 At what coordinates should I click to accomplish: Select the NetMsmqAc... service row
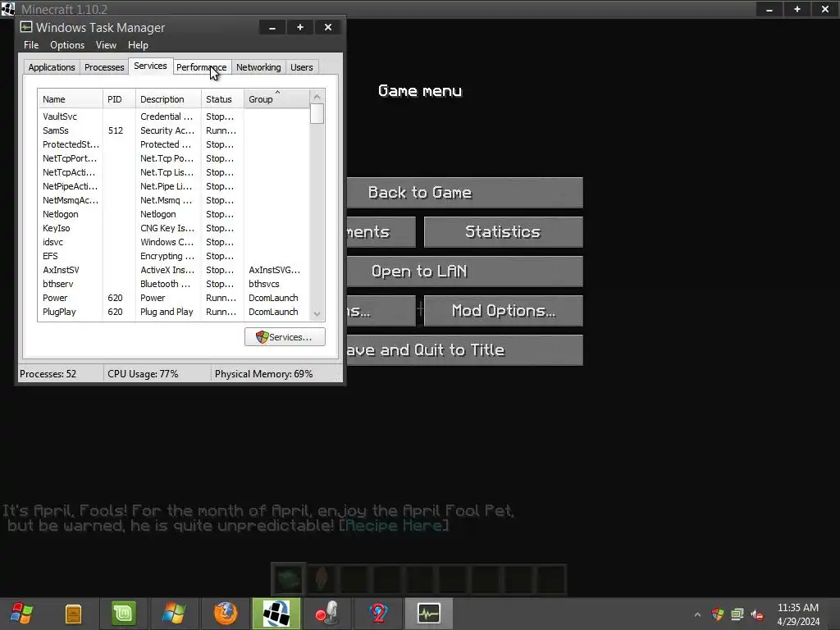(x=174, y=200)
